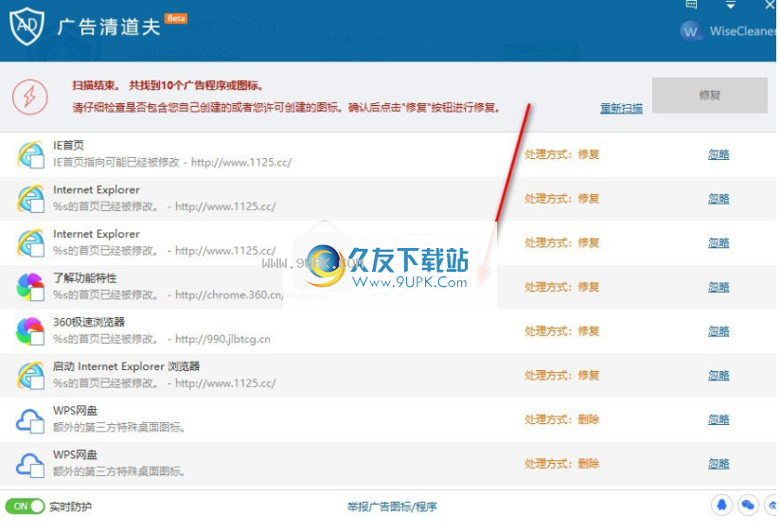Click the IE首页 row title
The width and height of the screenshot is (781, 532).
[68, 145]
